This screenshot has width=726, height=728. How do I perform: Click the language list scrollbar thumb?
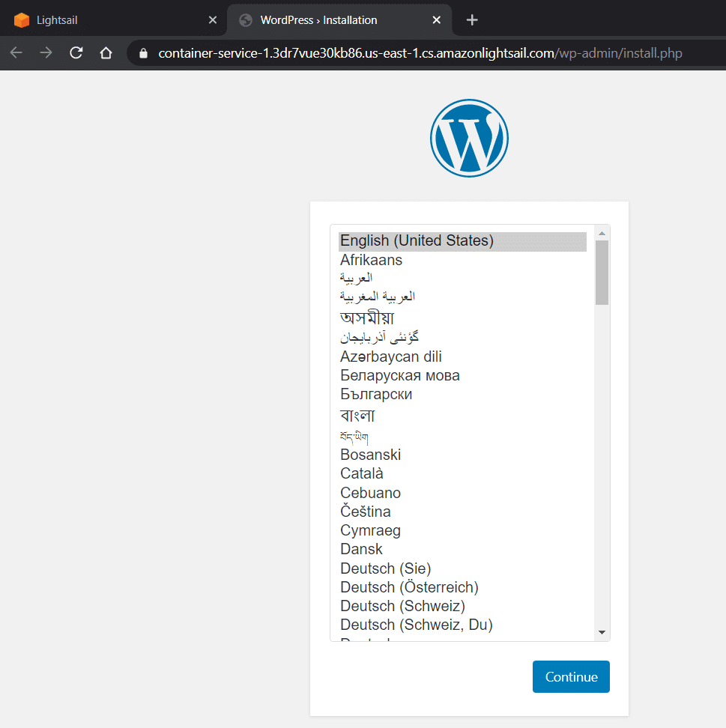tap(602, 273)
